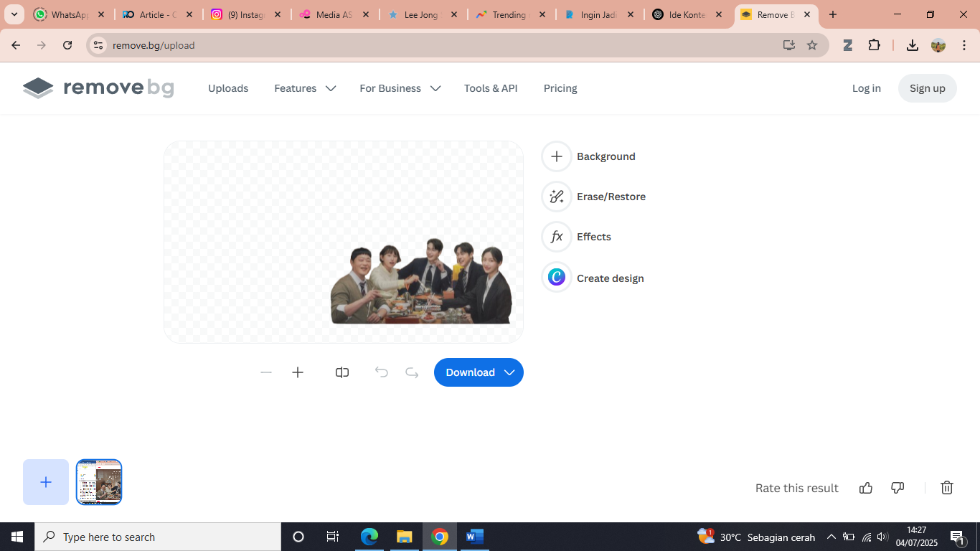Open the Z extension icon
Image resolution: width=980 pixels, height=551 pixels.
(847, 45)
